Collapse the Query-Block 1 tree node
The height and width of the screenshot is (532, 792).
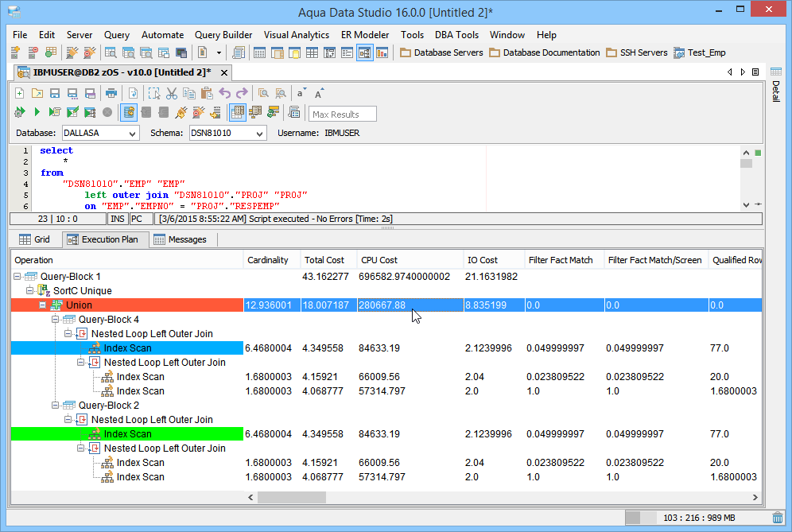(x=17, y=277)
